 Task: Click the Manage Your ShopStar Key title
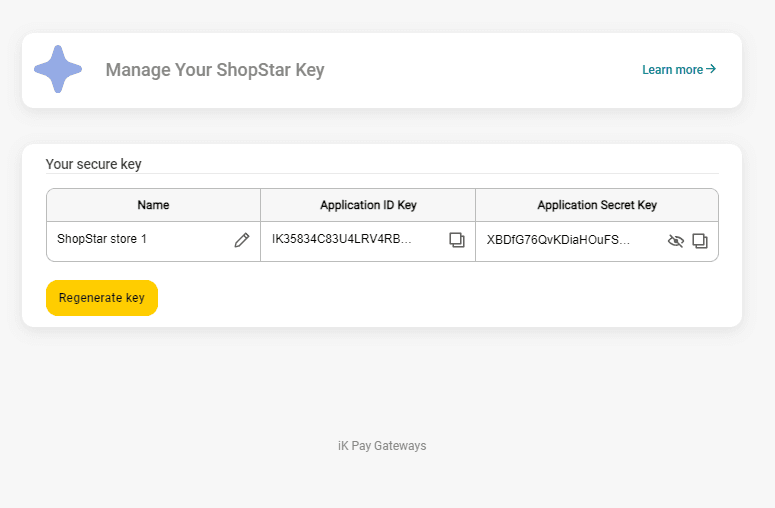(x=215, y=70)
